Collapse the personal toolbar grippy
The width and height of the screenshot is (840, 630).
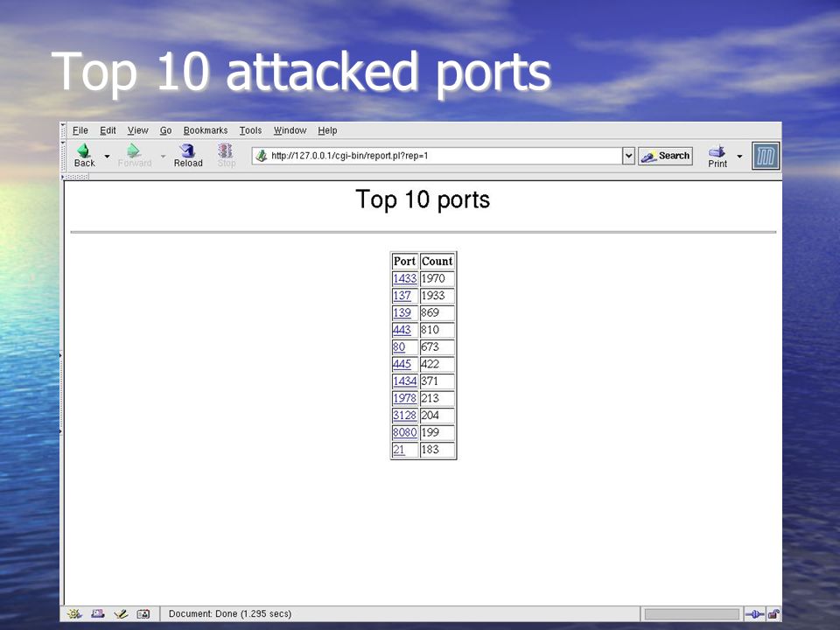coord(75,177)
